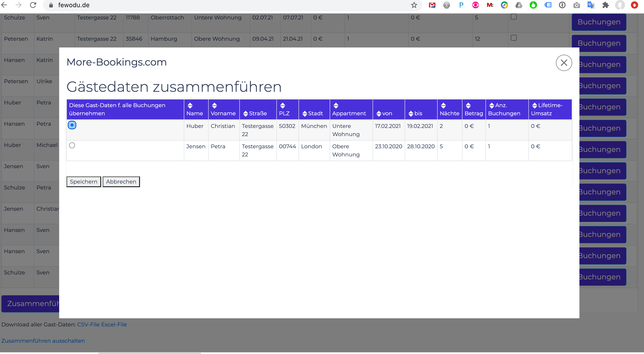This screenshot has width=644, height=354.
Task: Click Zusammenführen ausschalten link
Action: tap(43, 341)
